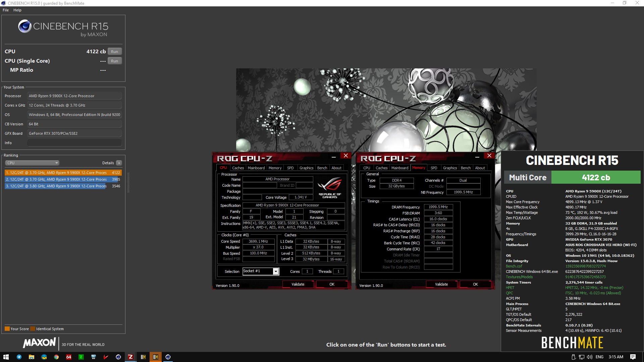This screenshot has height=362, width=644.
Task: Run the CPU multi-core benchmark
Action: tap(115, 52)
